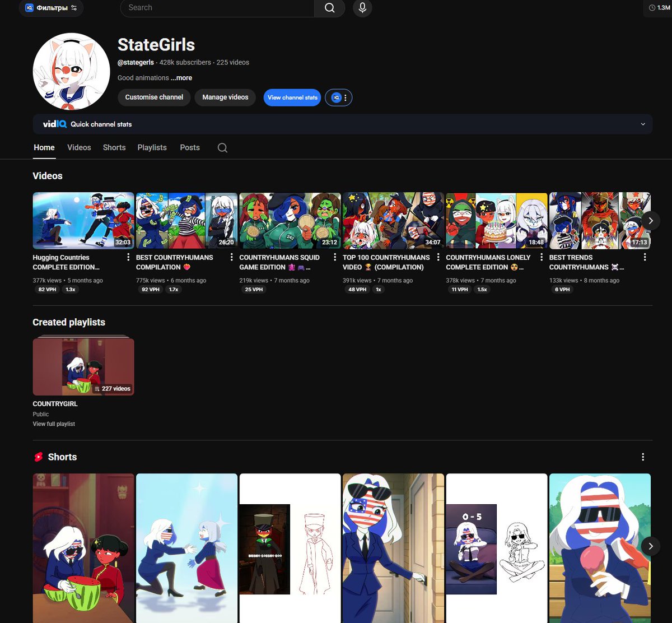
Task: Switch to the Posts tab
Action: [x=190, y=147]
